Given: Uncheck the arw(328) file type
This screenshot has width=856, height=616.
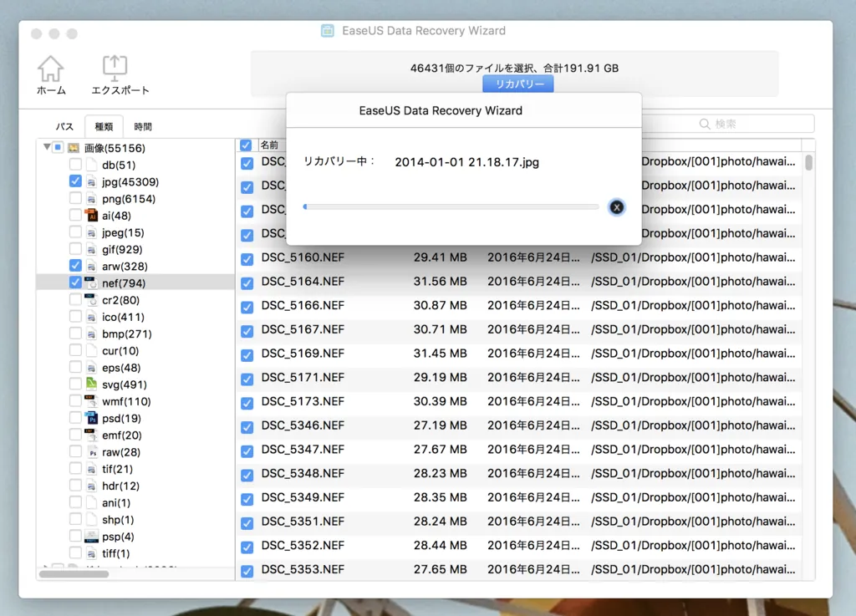Looking at the screenshot, I should (75, 266).
